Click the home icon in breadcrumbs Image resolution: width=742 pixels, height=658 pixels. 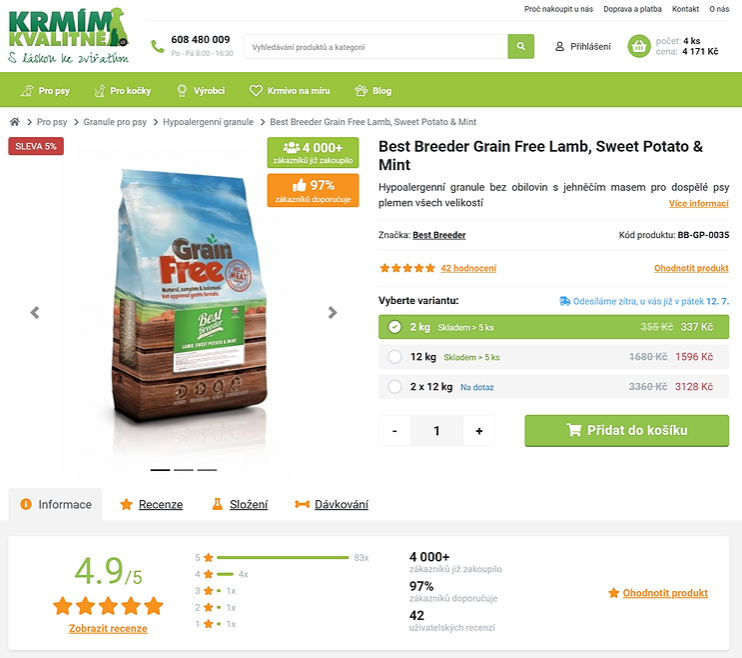coord(15,122)
